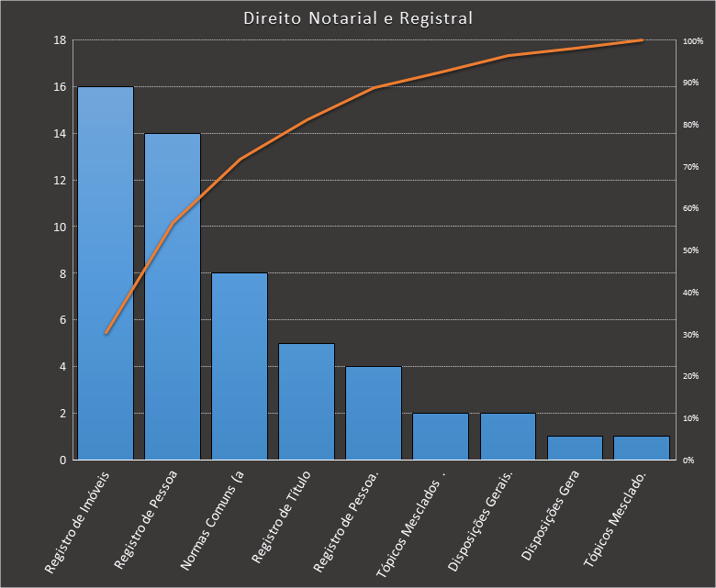The height and width of the screenshot is (588, 716).
Task: Click the 18 value on left axis
Action: pyautogui.click(x=59, y=40)
